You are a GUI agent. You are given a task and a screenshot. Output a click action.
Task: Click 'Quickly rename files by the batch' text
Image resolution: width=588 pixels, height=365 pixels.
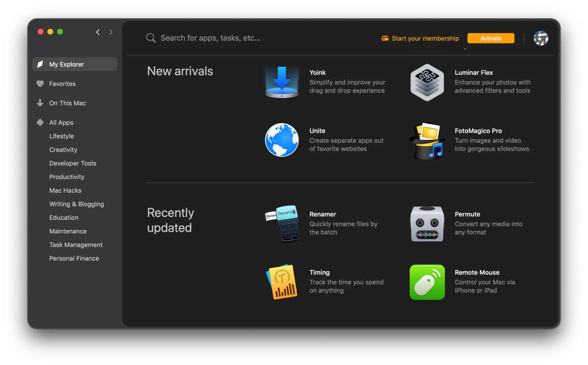344,228
